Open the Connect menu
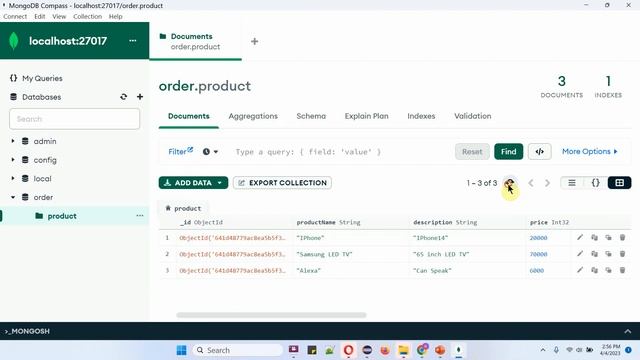Image resolution: width=640 pixels, height=360 pixels. 15,16
